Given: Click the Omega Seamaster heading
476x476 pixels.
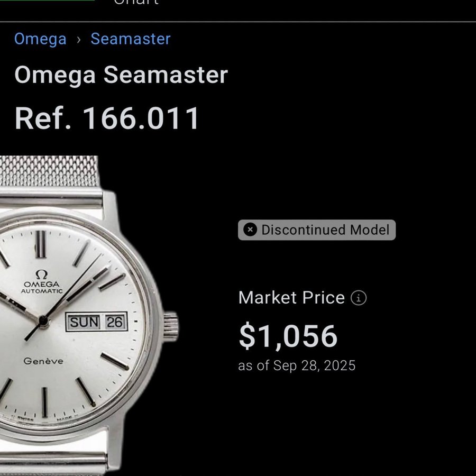Looking at the screenshot, I should point(121,75).
